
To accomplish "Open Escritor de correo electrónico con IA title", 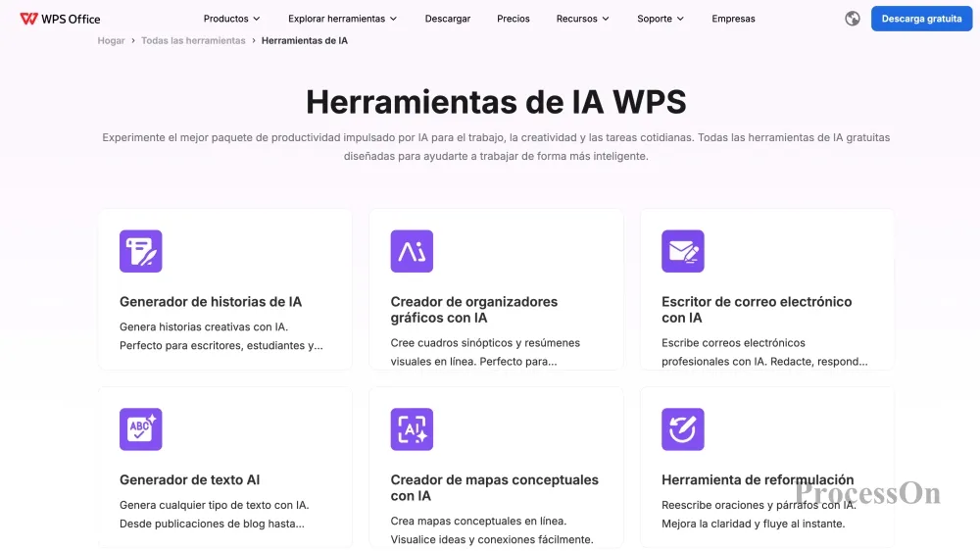I will (x=757, y=310).
